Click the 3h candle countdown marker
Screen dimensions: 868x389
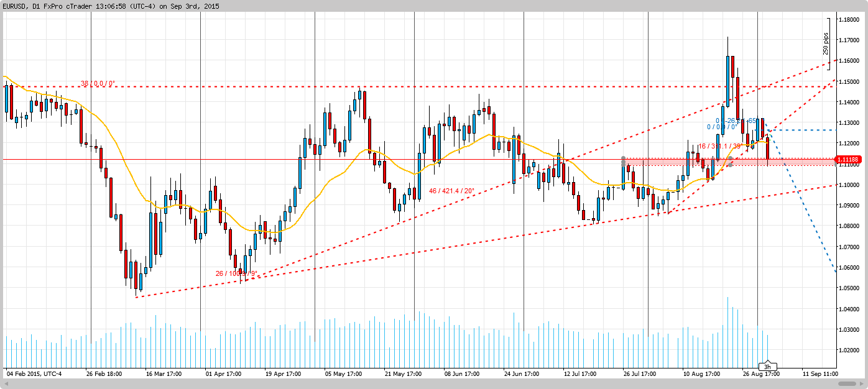(768, 367)
